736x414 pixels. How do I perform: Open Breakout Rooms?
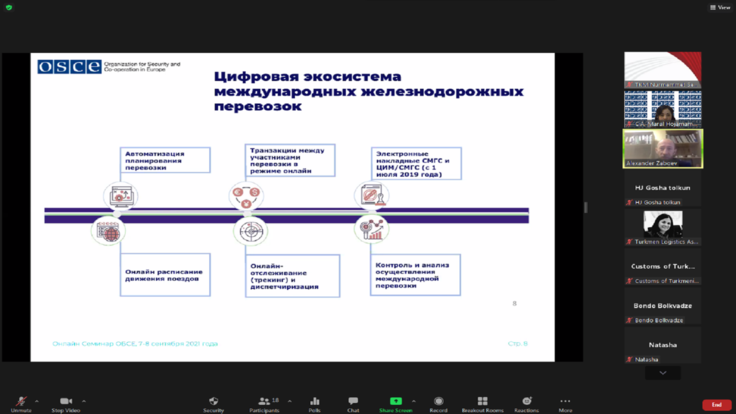click(x=482, y=401)
